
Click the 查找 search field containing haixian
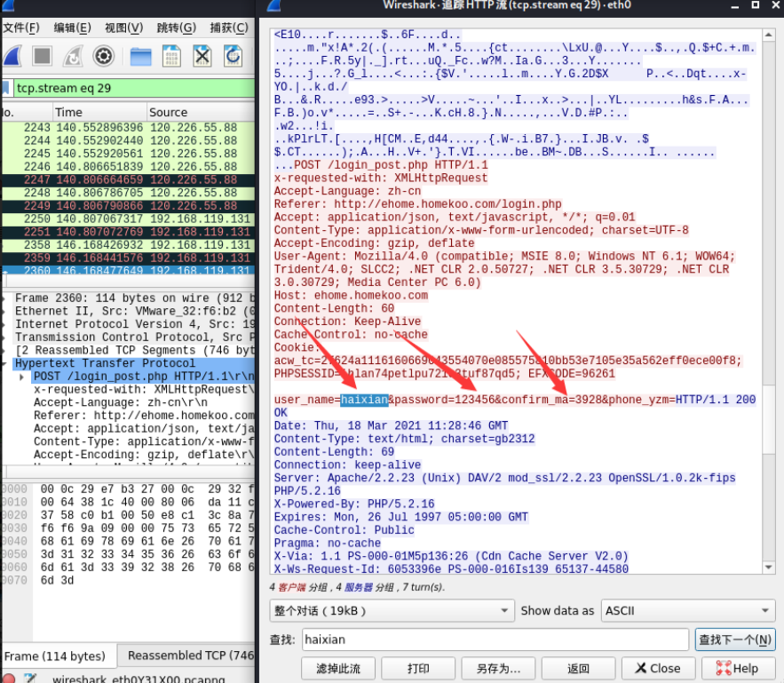[x=495, y=639]
